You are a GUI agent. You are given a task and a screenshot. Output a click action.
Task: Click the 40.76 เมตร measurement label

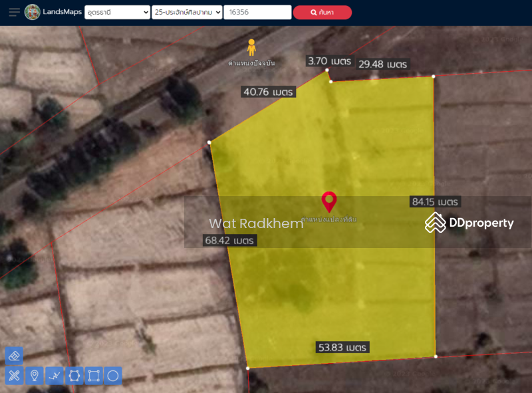(268, 92)
